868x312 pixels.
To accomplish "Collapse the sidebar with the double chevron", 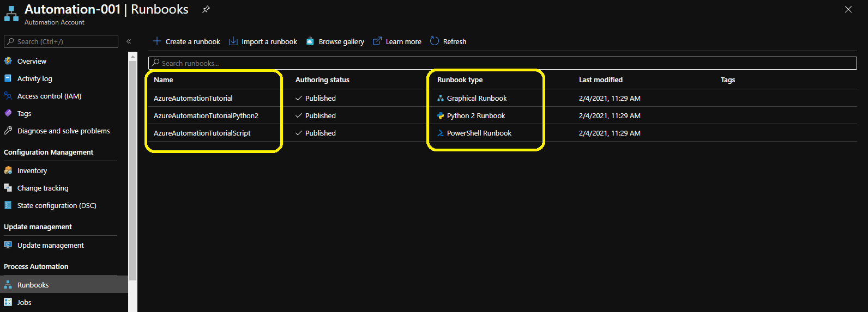I will coord(129,41).
